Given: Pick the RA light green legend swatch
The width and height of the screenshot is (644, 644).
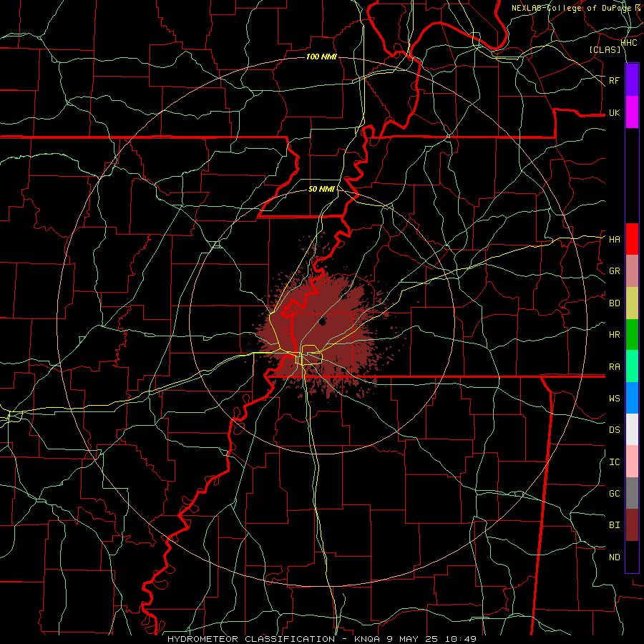Looking at the screenshot, I should coord(632,366).
